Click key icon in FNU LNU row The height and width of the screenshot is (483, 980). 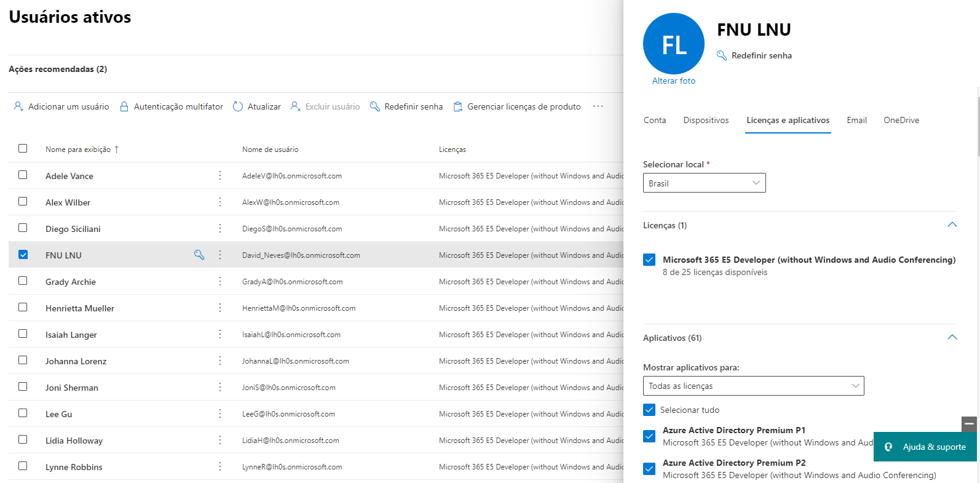[x=199, y=255]
